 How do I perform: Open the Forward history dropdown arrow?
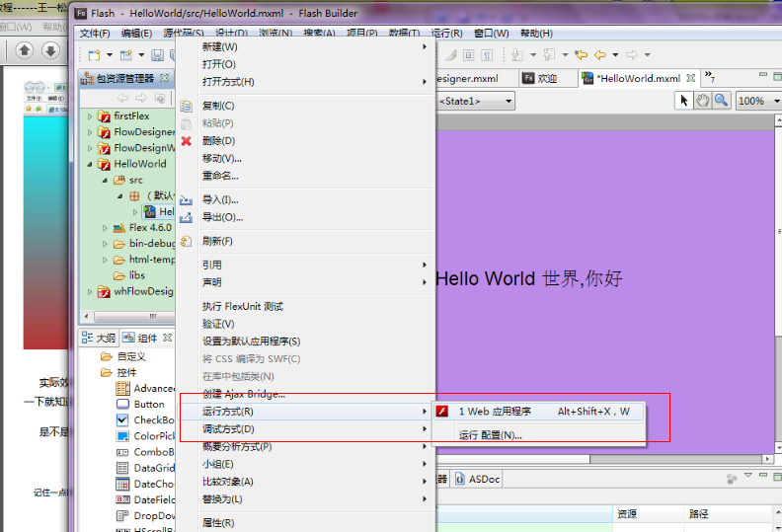point(648,55)
